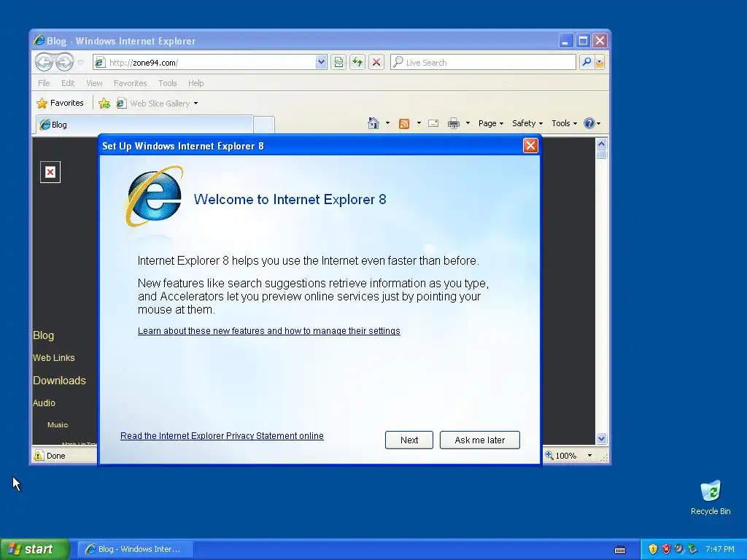Click the broken image placeholder on page
747x560 pixels.
click(50, 172)
